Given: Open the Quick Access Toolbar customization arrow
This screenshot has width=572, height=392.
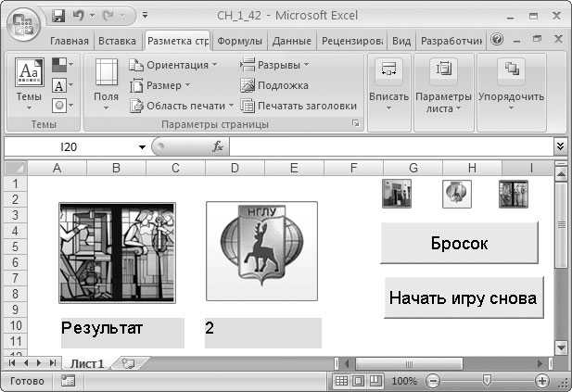Looking at the screenshot, I should (145, 16).
